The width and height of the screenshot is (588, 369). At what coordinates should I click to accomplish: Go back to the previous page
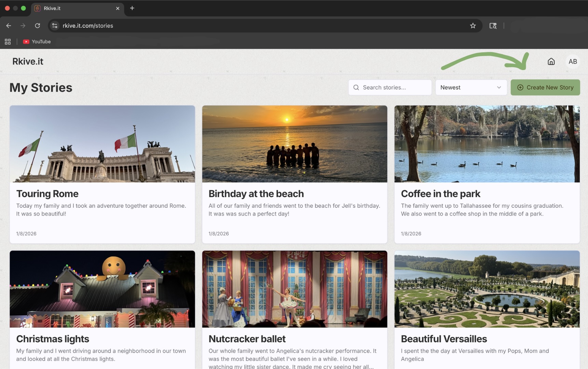pyautogui.click(x=9, y=26)
